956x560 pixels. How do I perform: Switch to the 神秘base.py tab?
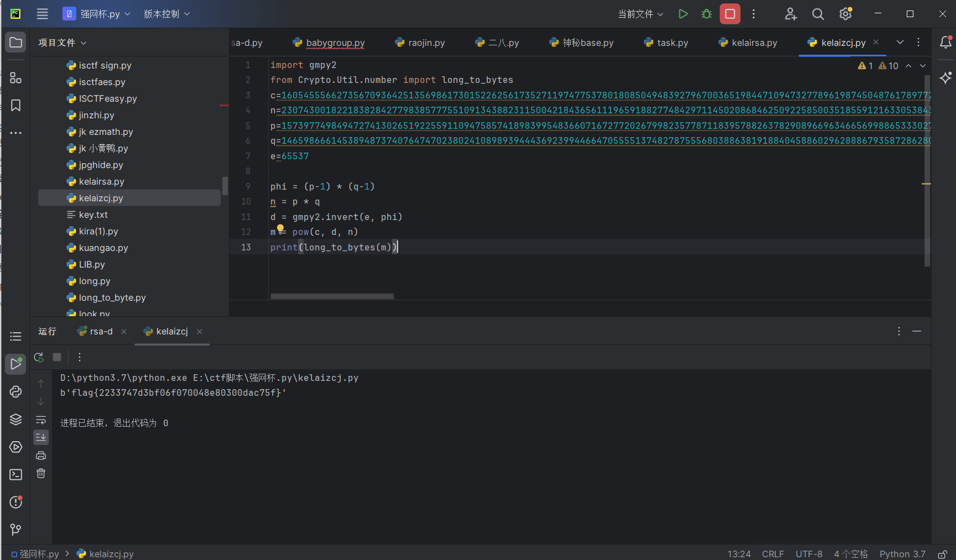point(581,43)
